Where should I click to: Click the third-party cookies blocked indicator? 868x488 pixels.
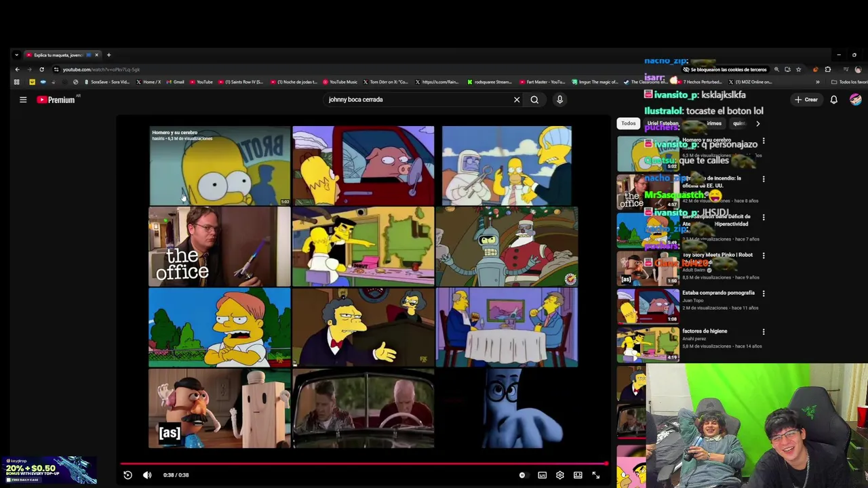point(726,69)
